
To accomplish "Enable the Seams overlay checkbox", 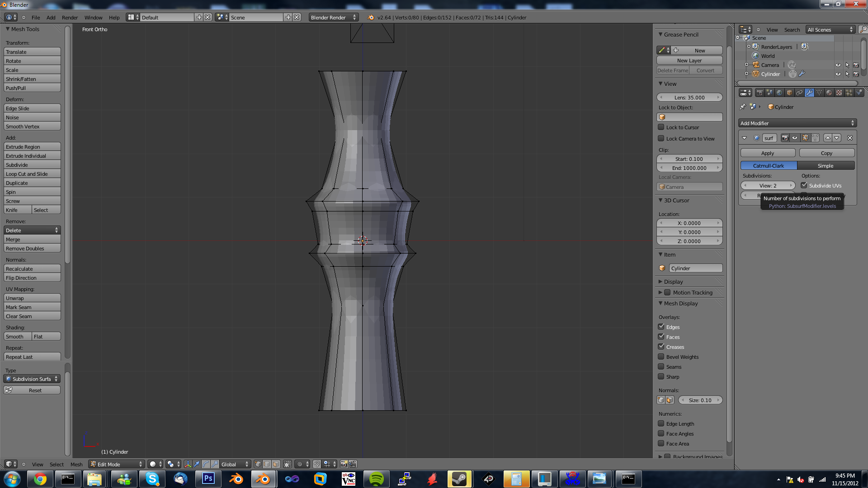I will (x=661, y=366).
